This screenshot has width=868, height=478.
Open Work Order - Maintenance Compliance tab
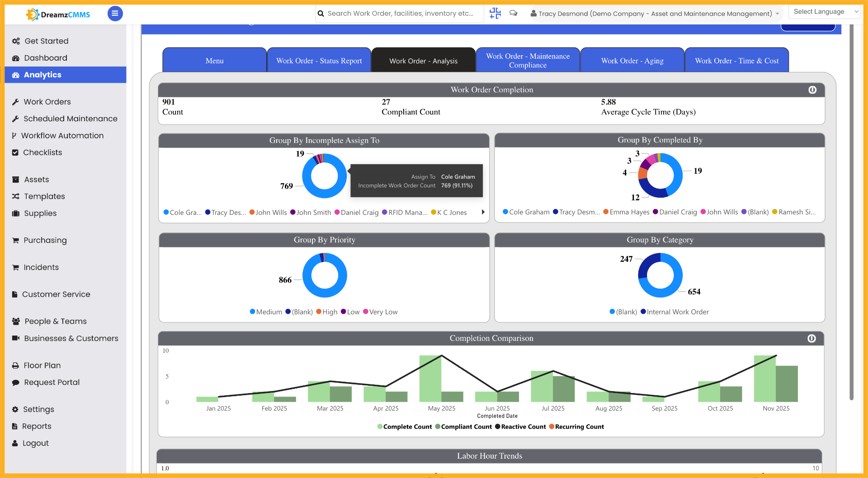[528, 60]
